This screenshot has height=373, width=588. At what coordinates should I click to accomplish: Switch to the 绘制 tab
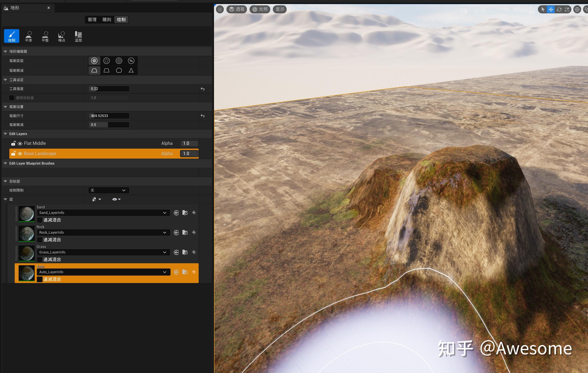click(121, 20)
